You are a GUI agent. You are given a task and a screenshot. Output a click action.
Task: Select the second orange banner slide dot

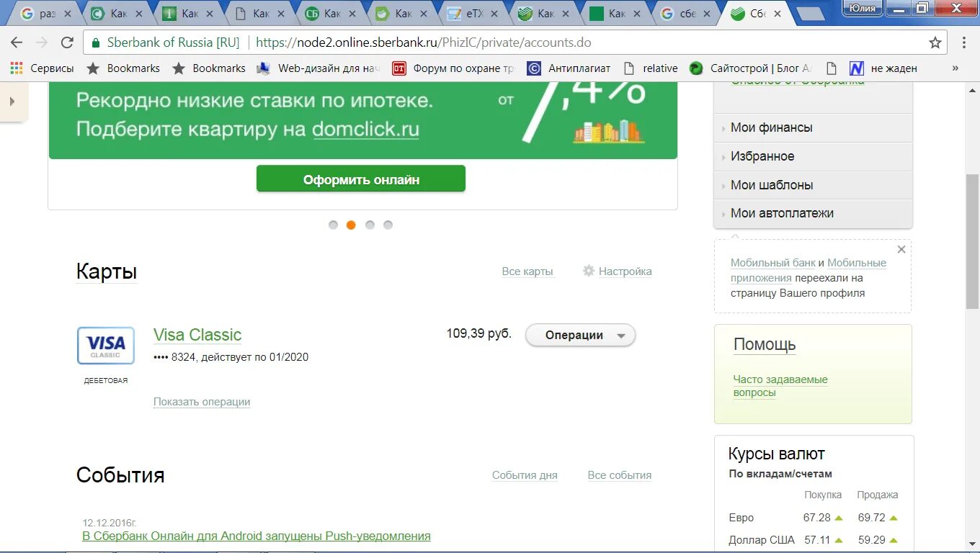351,225
